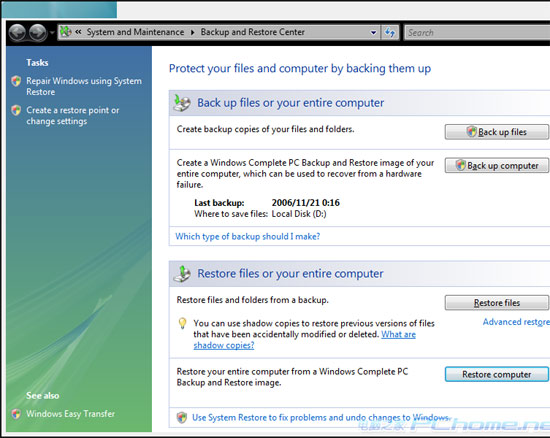Screen dimensions: 550x438
Task: Show hidden breadcrumb levels via double chevron
Action: point(78,32)
